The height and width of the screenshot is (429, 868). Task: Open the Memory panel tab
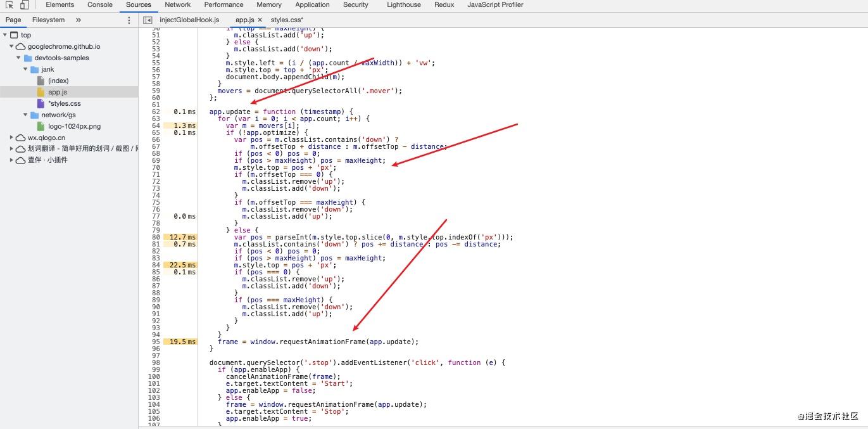point(269,4)
